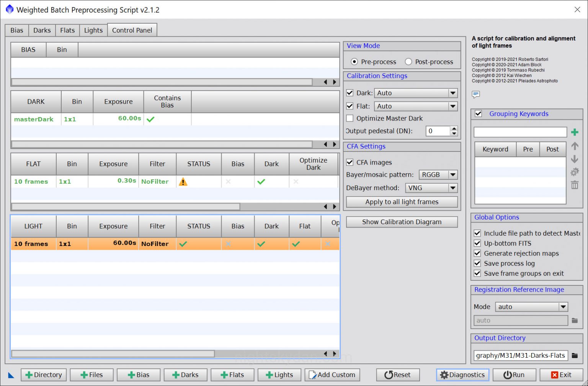Click the keyword gear settings icon
Image resolution: width=588 pixels, height=386 pixels.
(574, 172)
